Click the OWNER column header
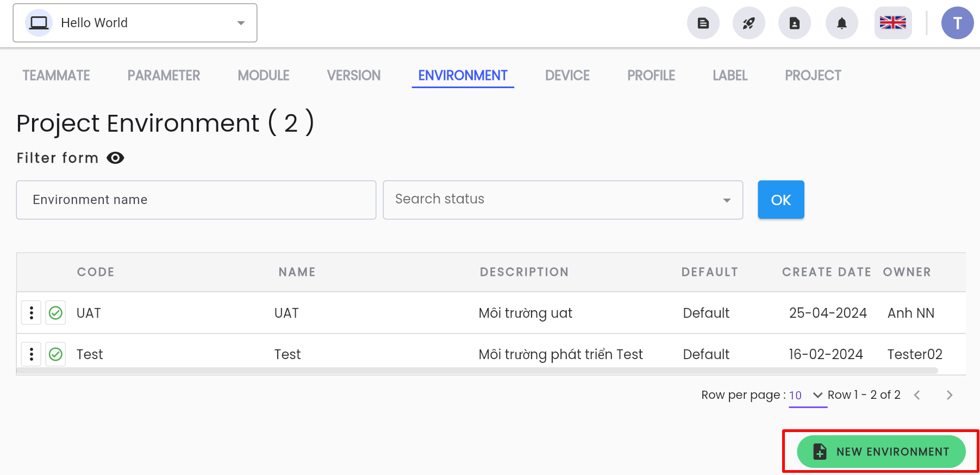Screen dimensions: 980x475 (907, 272)
